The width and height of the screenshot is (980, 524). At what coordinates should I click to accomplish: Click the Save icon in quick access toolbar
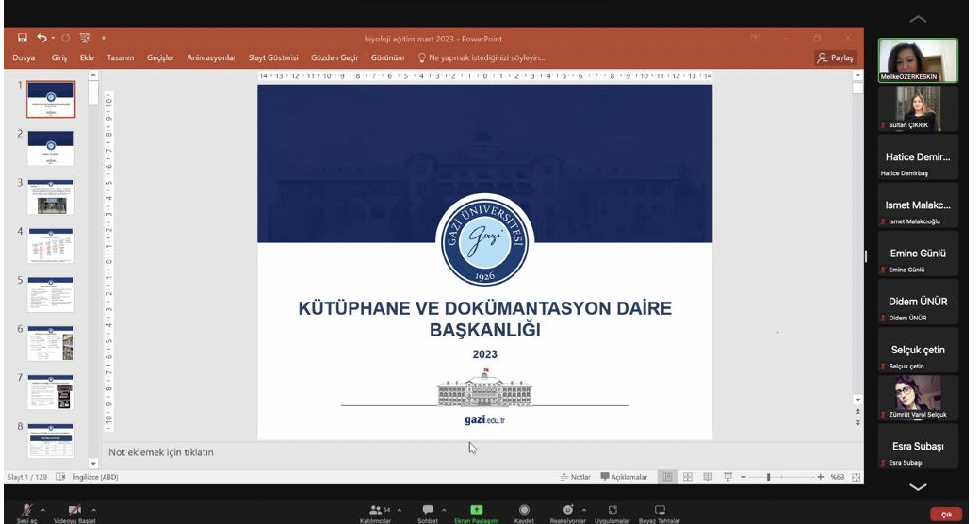(23, 38)
